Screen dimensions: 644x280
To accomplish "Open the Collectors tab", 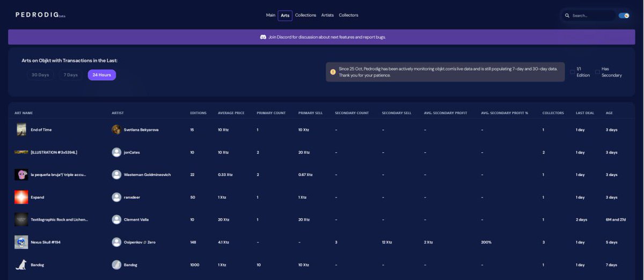I will click(x=348, y=15).
